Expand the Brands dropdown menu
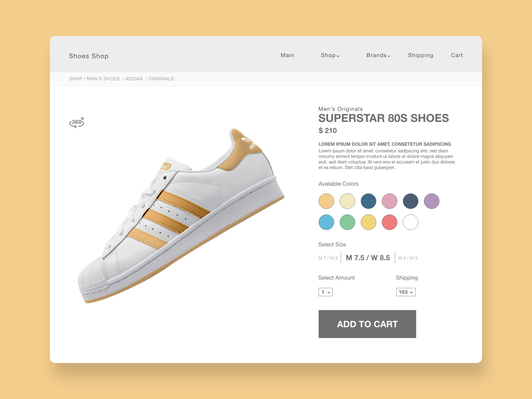532x399 pixels. click(378, 55)
